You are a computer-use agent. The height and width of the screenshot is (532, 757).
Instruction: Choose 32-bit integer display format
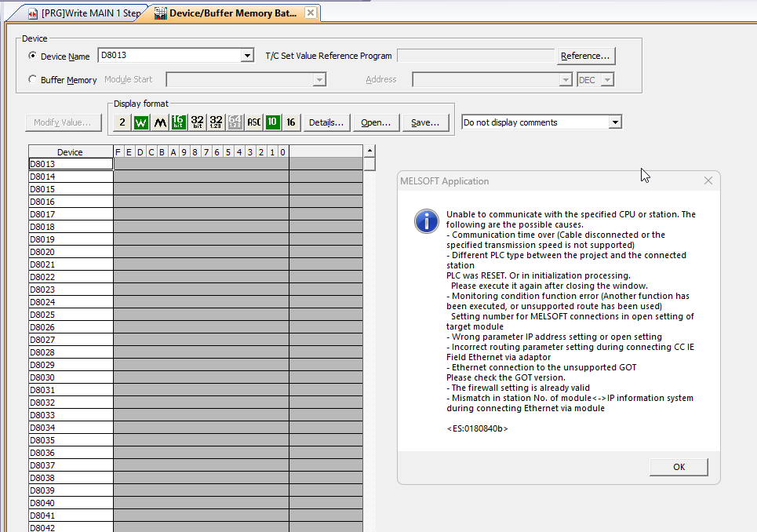pyautogui.click(x=198, y=122)
